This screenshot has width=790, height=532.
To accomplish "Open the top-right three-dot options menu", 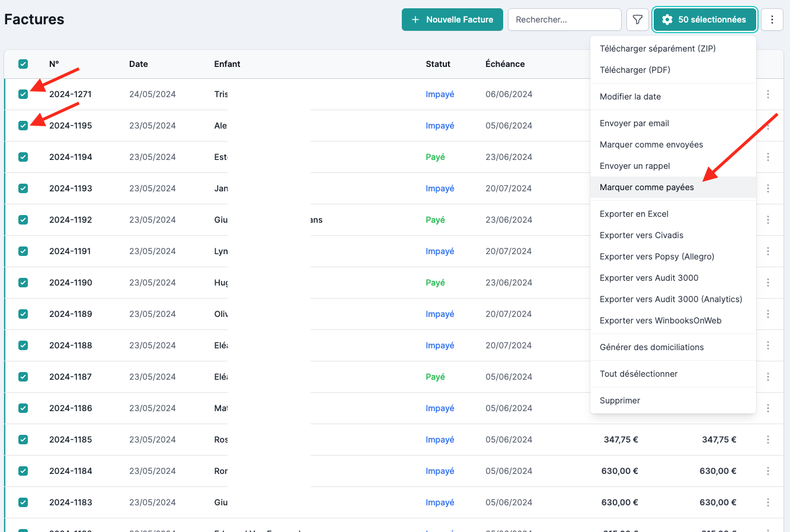I will (772, 20).
